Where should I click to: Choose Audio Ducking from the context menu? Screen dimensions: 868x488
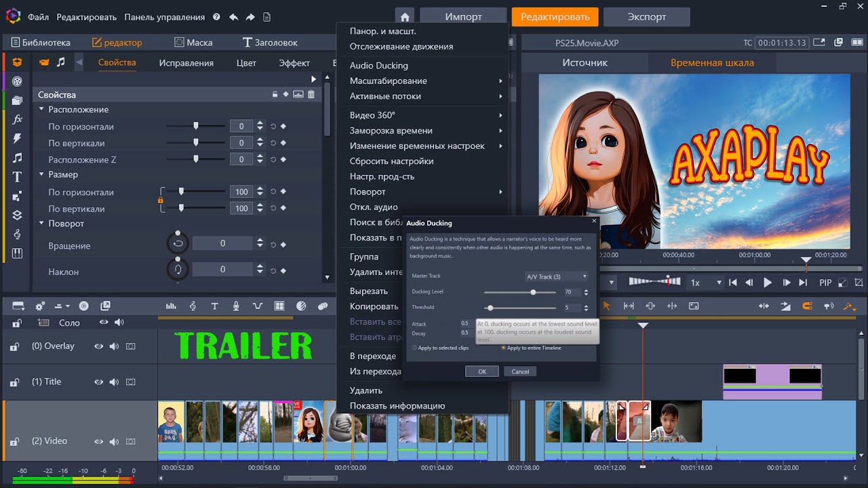378,66
